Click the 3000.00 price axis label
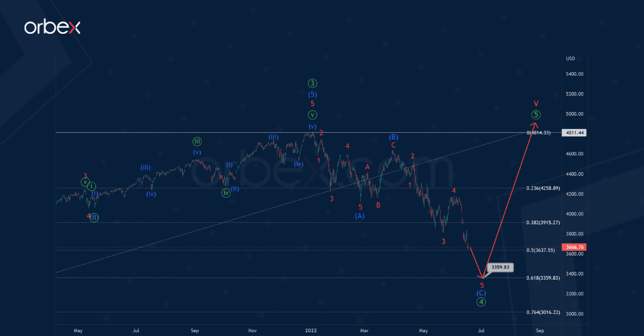 pyautogui.click(x=575, y=314)
